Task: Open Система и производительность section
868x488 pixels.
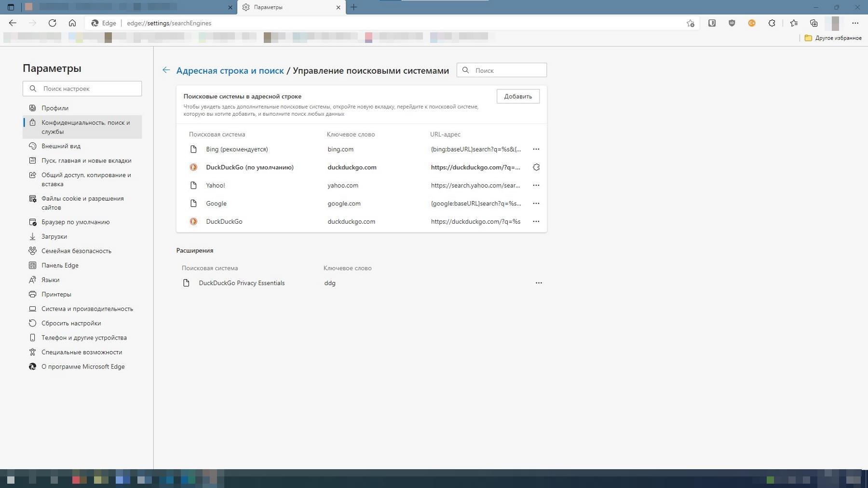Action: click(82, 309)
